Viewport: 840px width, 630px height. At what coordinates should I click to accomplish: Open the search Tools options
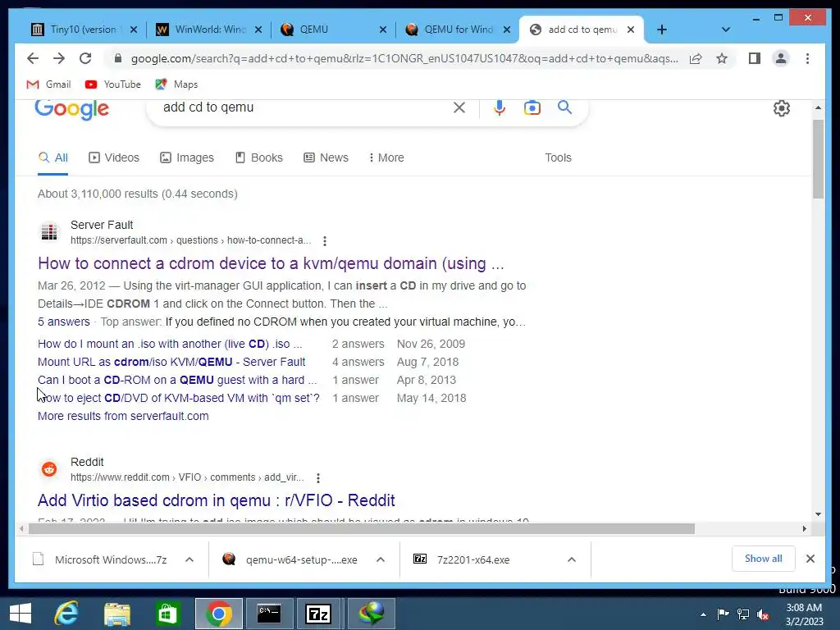click(x=558, y=157)
